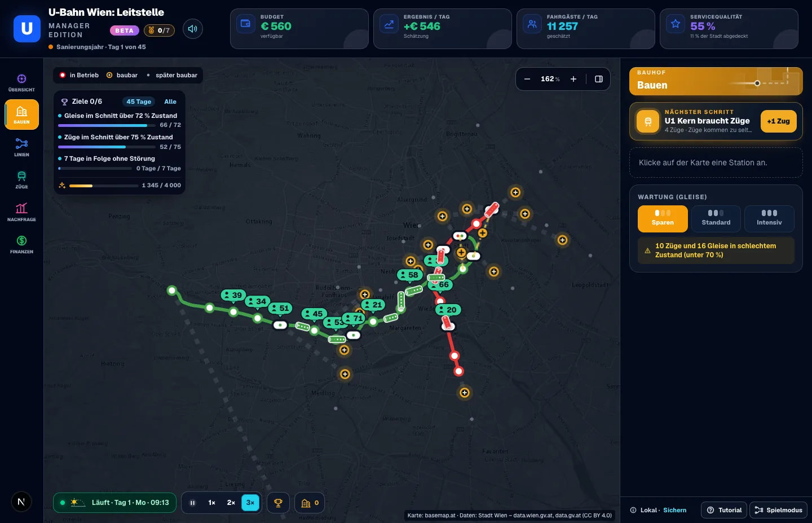Click the goal 'Gleise im Schnitt über 72 % Zustand'
The height and width of the screenshot is (523, 812).
[120, 120]
